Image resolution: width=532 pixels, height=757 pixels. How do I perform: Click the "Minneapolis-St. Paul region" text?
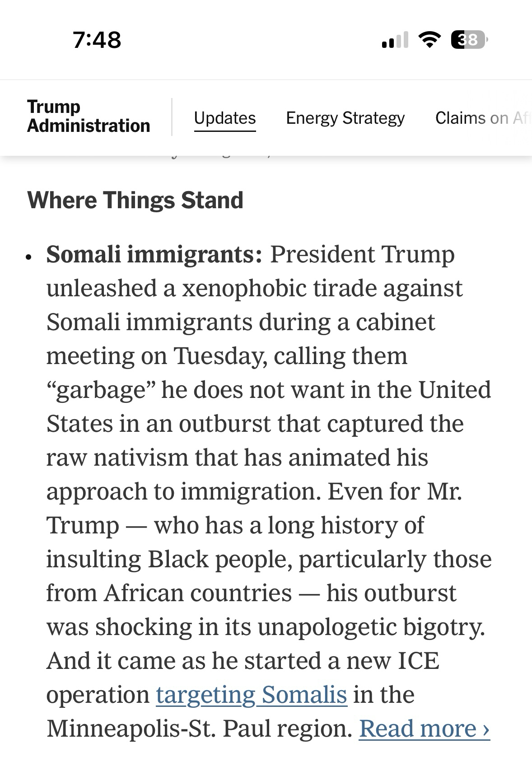coord(199,729)
